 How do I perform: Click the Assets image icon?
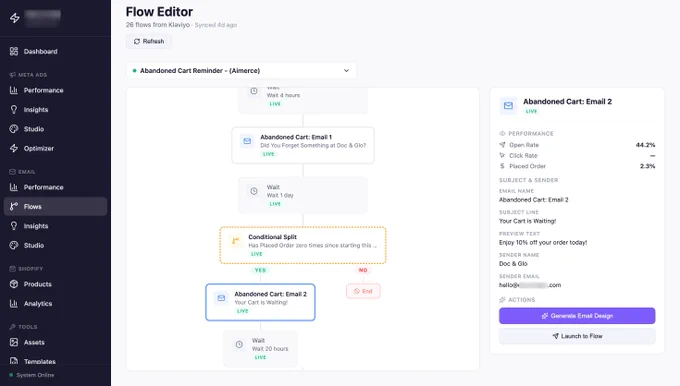click(14, 342)
